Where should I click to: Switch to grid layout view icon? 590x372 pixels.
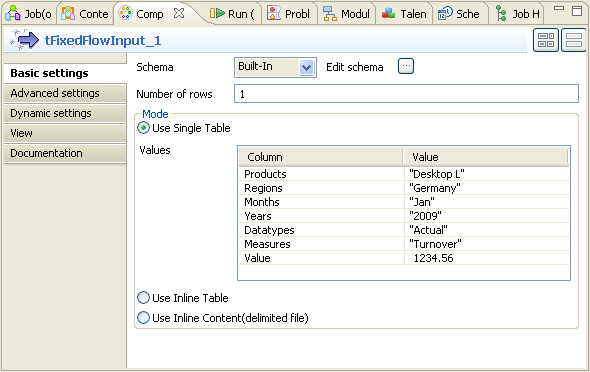(546, 40)
